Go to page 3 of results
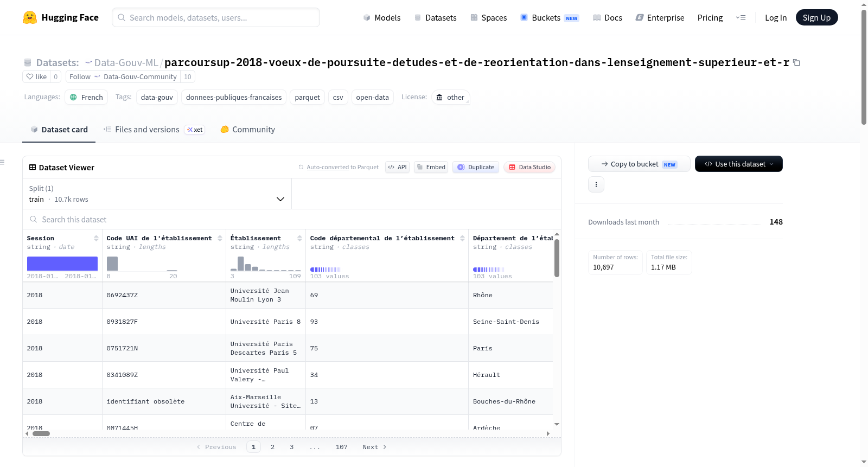Image resolution: width=868 pixels, height=467 pixels. point(291,447)
